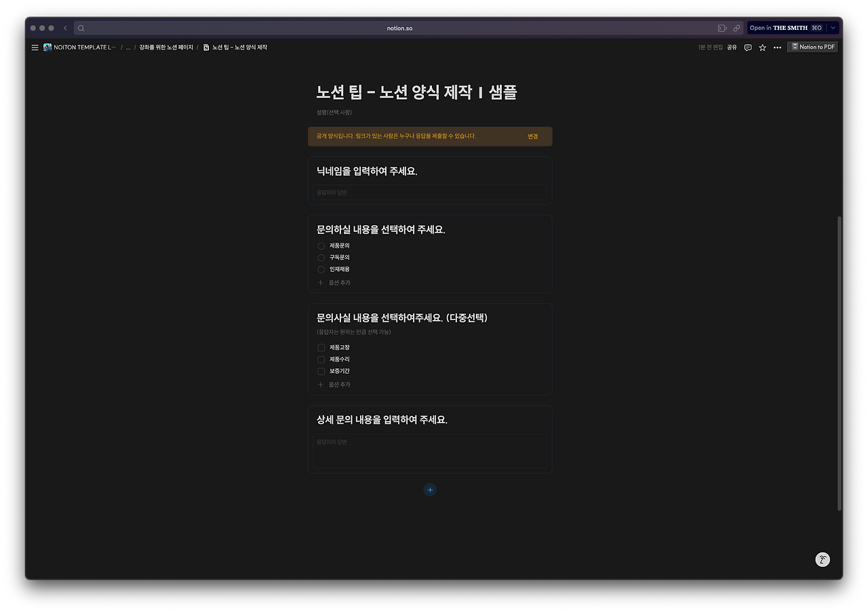Viewport: 868px width, 613px height.
Task: Click the NOITON TEMPLATE workspace icon
Action: coord(47,47)
